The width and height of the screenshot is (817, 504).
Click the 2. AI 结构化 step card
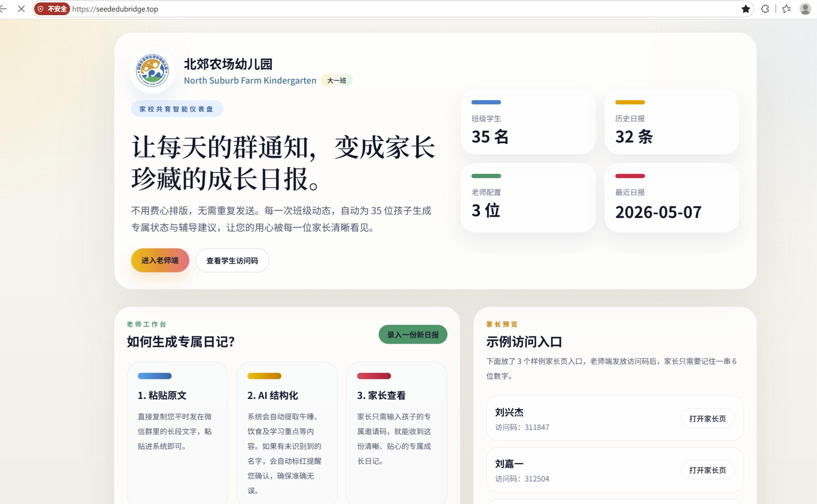[x=287, y=433]
